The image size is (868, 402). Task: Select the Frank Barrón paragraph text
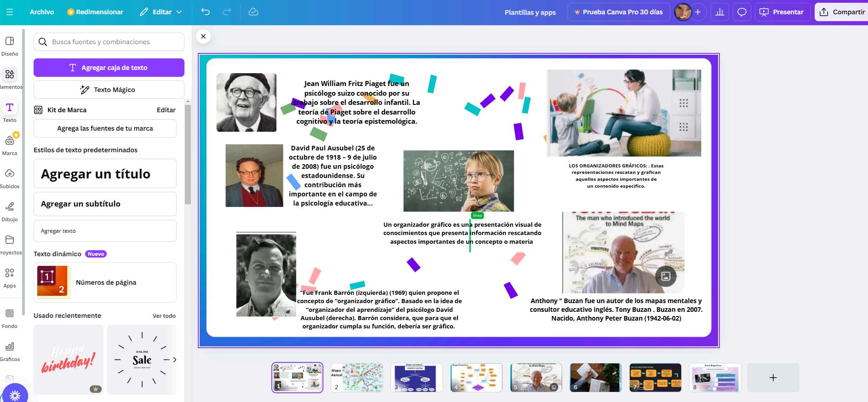[x=379, y=310]
